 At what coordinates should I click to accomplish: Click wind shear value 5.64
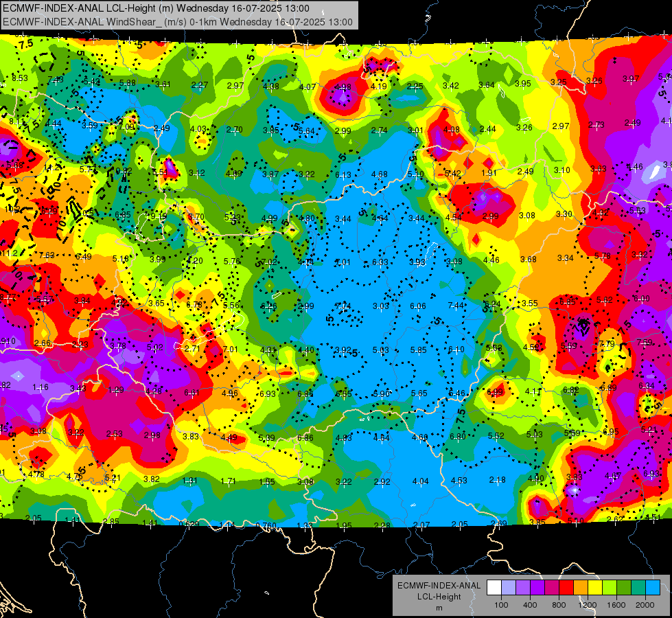pos(306,130)
